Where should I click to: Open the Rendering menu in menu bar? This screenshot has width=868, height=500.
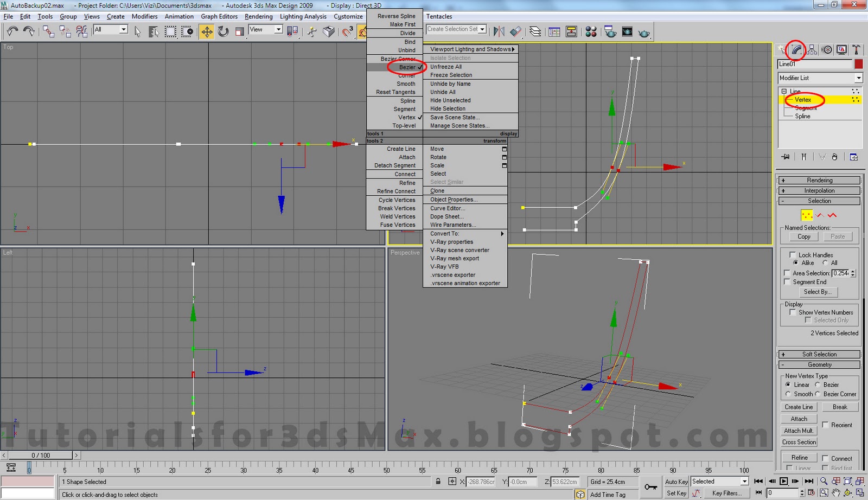pos(258,16)
